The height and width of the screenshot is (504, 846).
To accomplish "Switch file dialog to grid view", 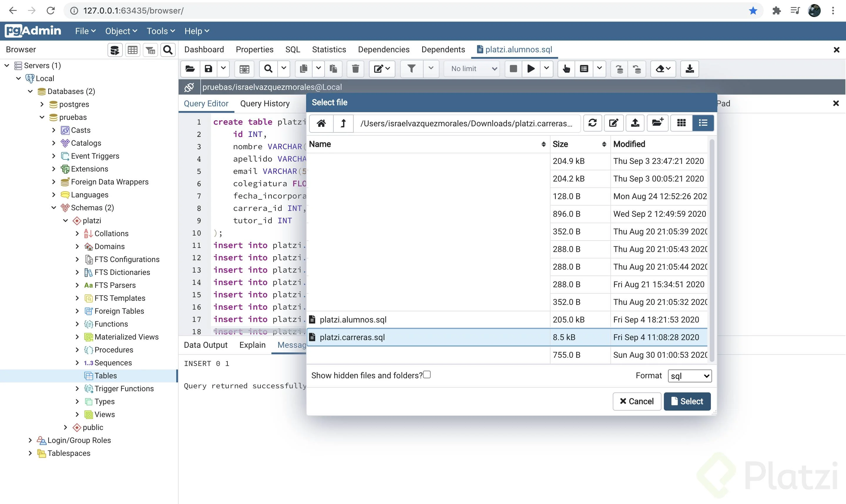I will tap(681, 123).
